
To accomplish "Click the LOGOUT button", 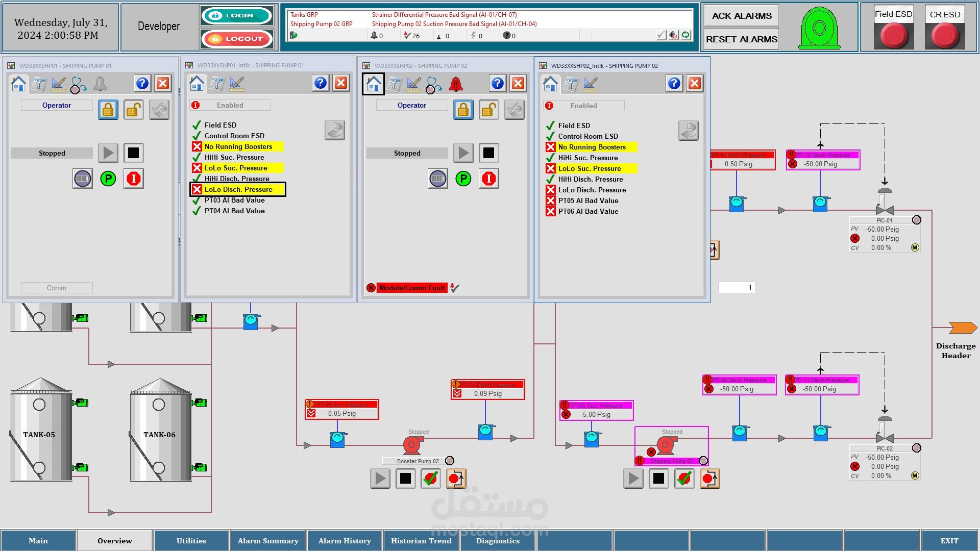I will pos(237,39).
